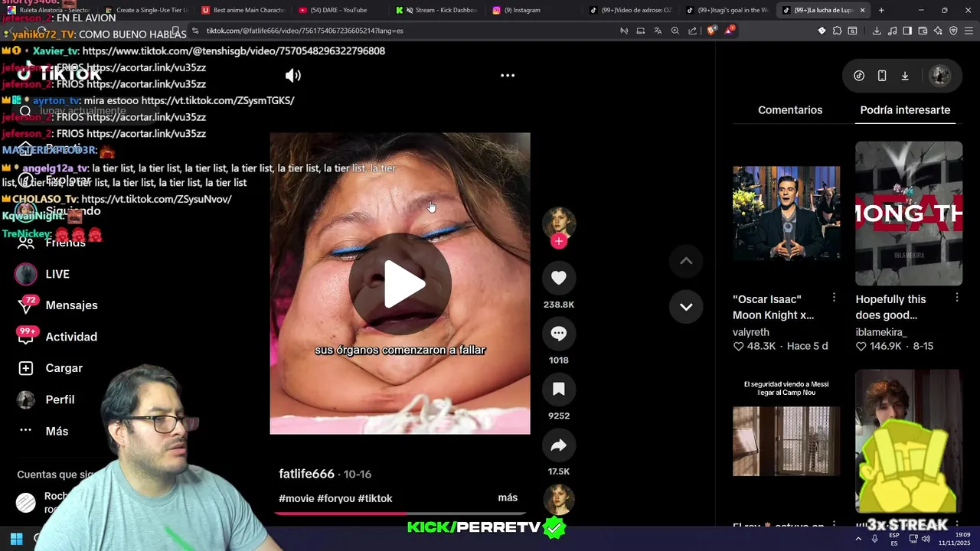Screen dimensions: 980x551
Task: Open the ESP language indicator in taskbar
Action: (894, 539)
